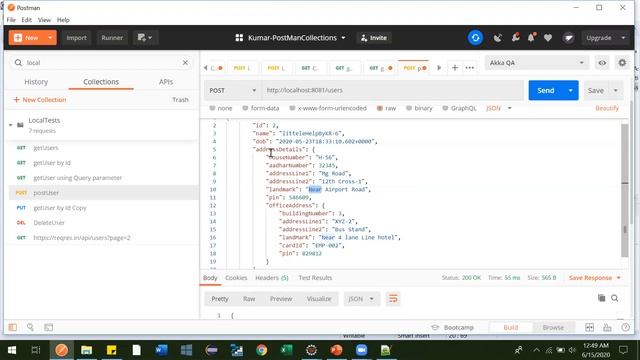Toggle the sidebar icon in status bar
Image resolution: width=640 pixels, height=360 pixels.
point(13,327)
